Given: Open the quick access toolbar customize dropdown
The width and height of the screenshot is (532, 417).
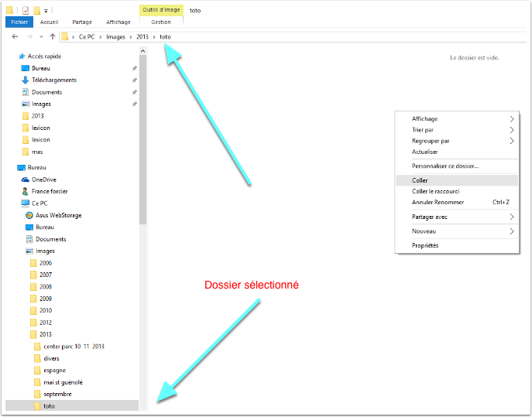Looking at the screenshot, I should point(46,11).
